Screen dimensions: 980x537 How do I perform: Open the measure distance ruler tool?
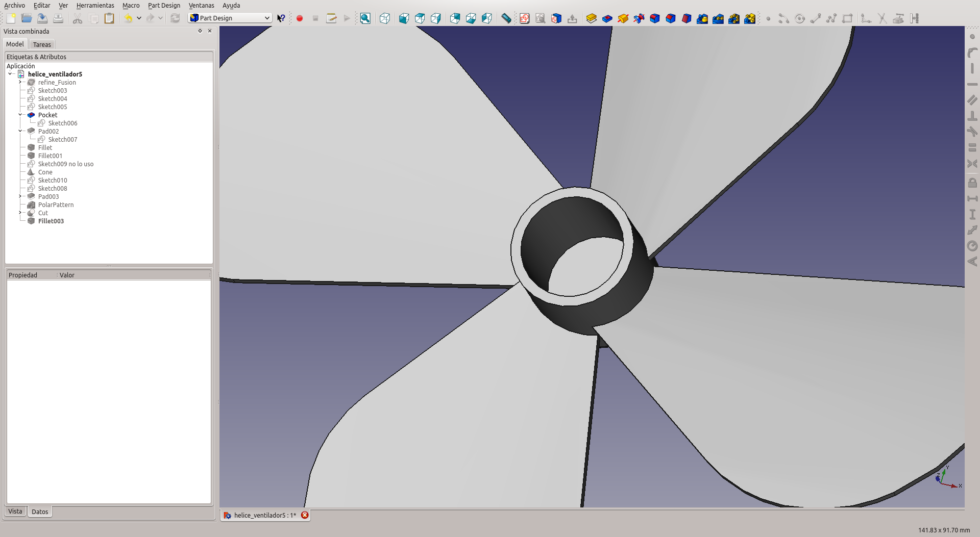(506, 18)
